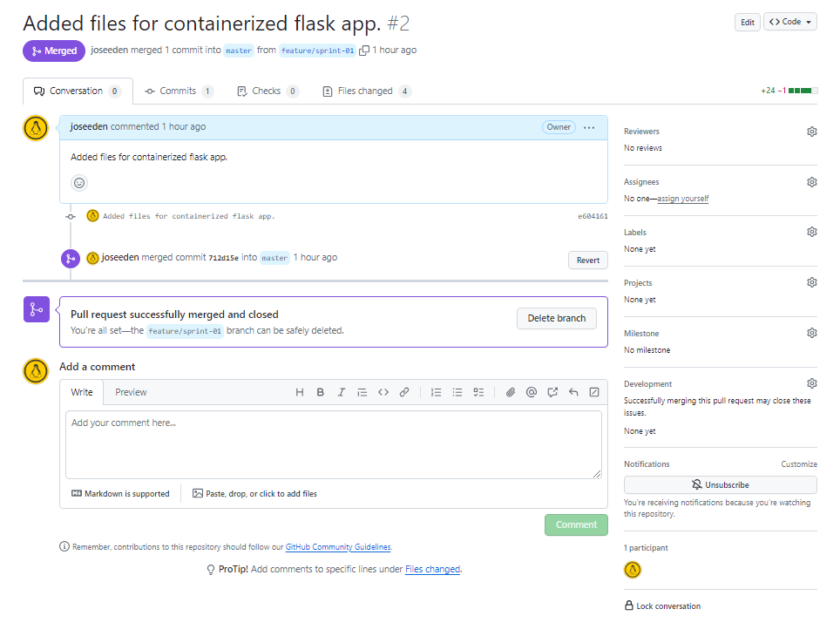Click the Delete branch button

pos(557,318)
